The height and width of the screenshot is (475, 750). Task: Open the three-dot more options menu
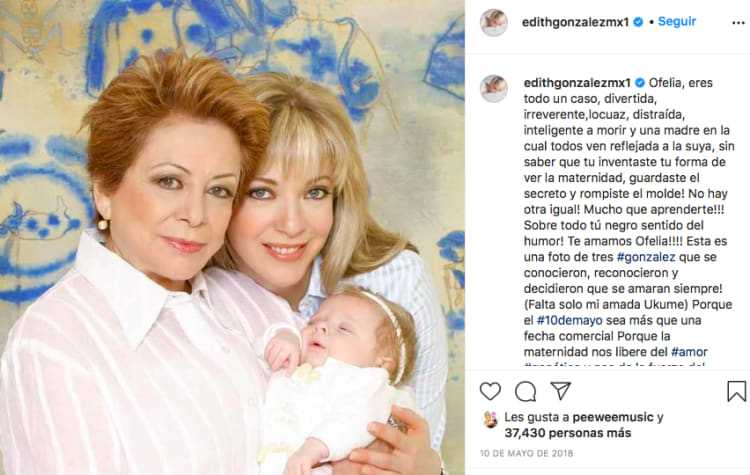point(738,23)
